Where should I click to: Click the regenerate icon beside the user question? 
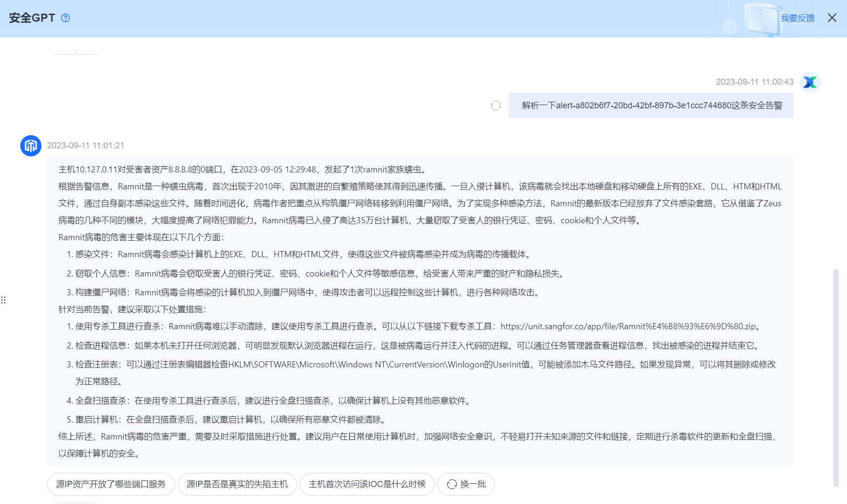(x=496, y=106)
